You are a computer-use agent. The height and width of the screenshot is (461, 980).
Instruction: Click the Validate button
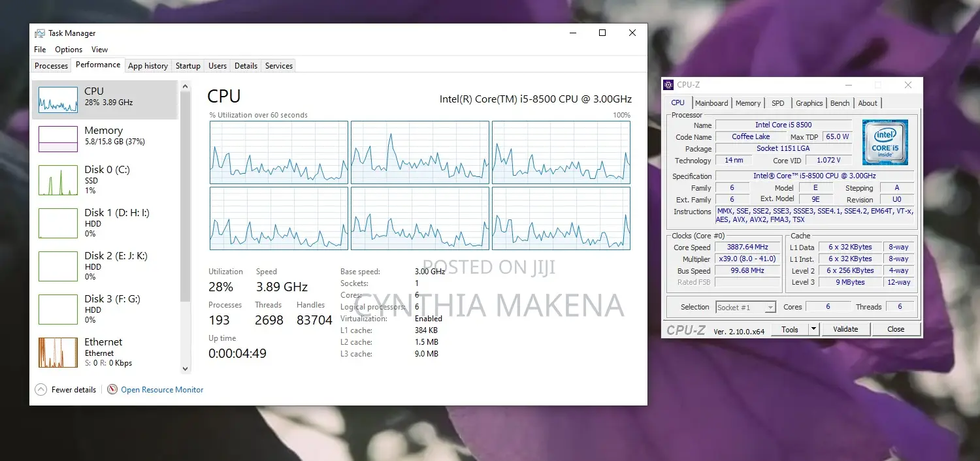845,329
